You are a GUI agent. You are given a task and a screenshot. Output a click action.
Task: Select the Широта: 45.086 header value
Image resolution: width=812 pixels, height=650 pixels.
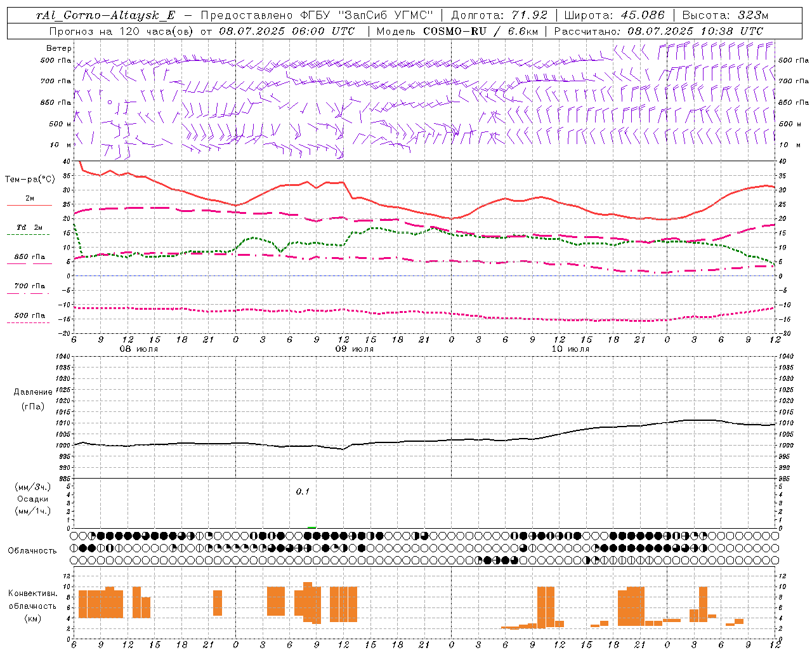tap(614, 15)
